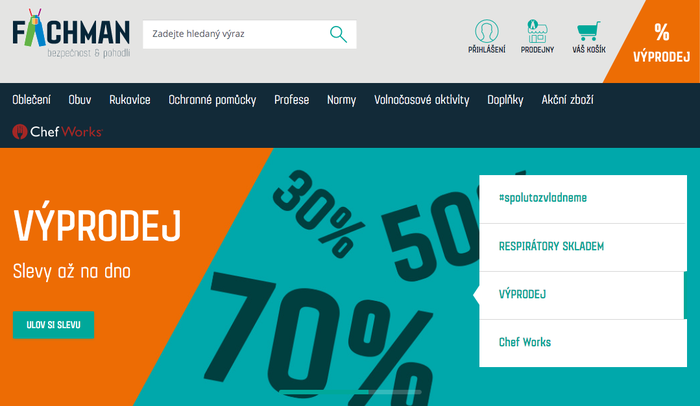The width and height of the screenshot is (700, 406).
Task: Go to Akční zboží
Action: pos(567,100)
